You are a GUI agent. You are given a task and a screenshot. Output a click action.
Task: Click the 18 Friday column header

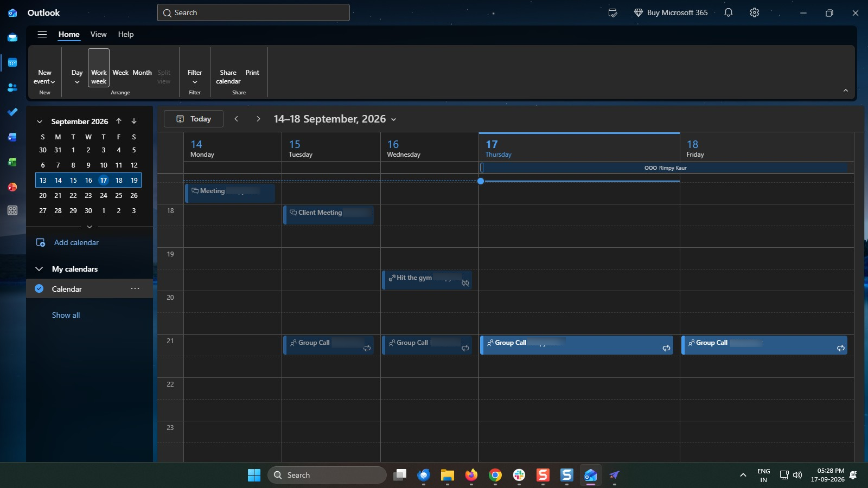tap(767, 148)
